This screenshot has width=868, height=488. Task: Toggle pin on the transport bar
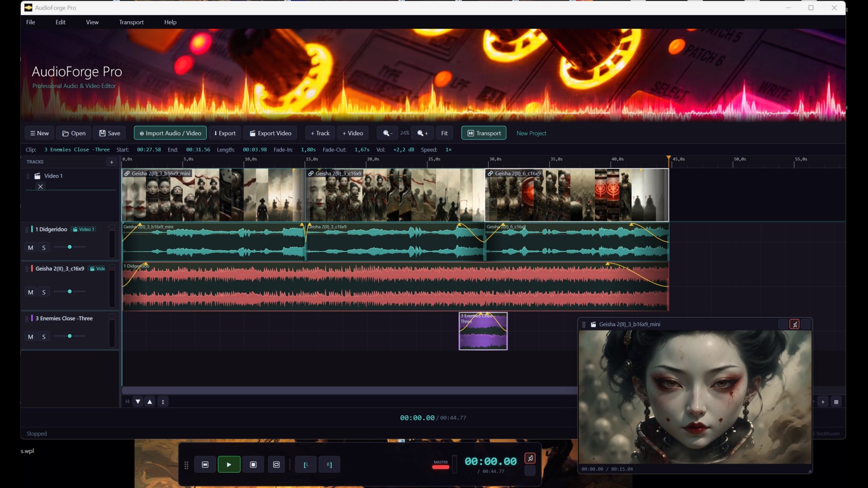(x=530, y=459)
